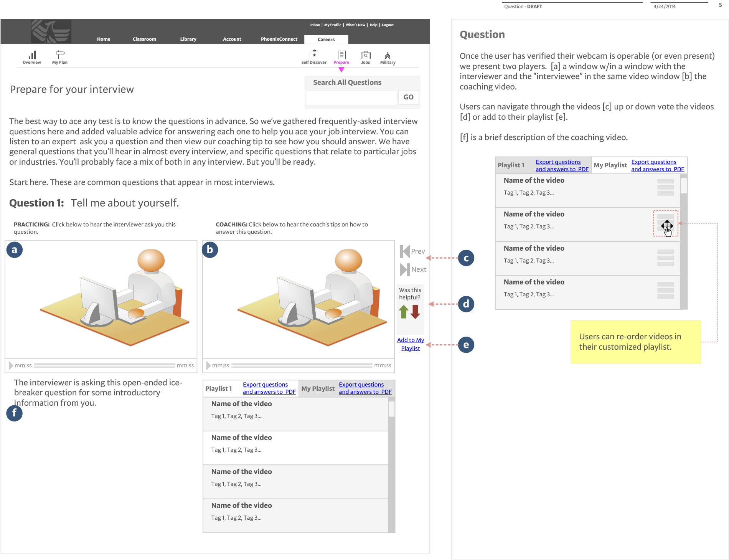Viewport: 729px width, 560px height.
Task: Open the Classroom menu item
Action: pos(144,39)
